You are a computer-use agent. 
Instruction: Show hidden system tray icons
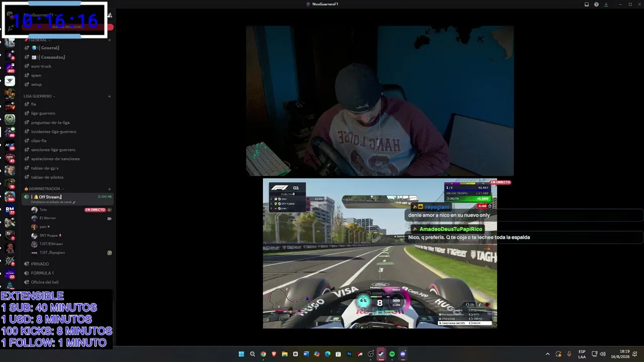(548, 354)
